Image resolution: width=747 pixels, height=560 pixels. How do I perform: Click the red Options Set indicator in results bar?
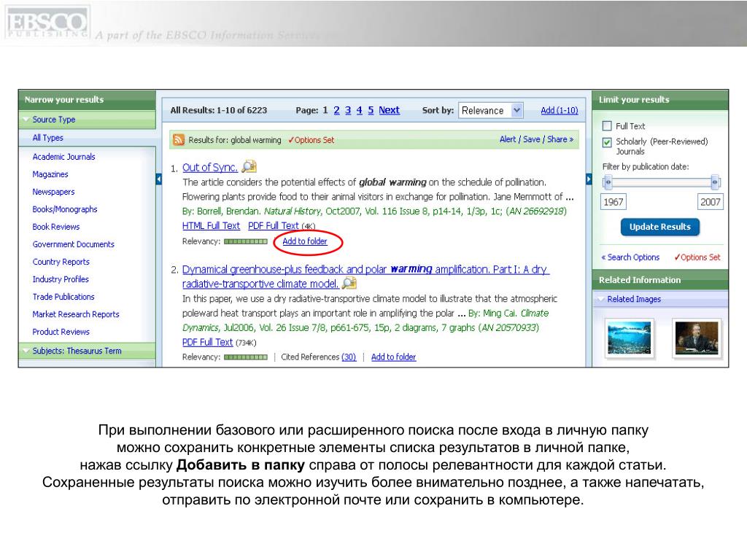click(x=311, y=140)
